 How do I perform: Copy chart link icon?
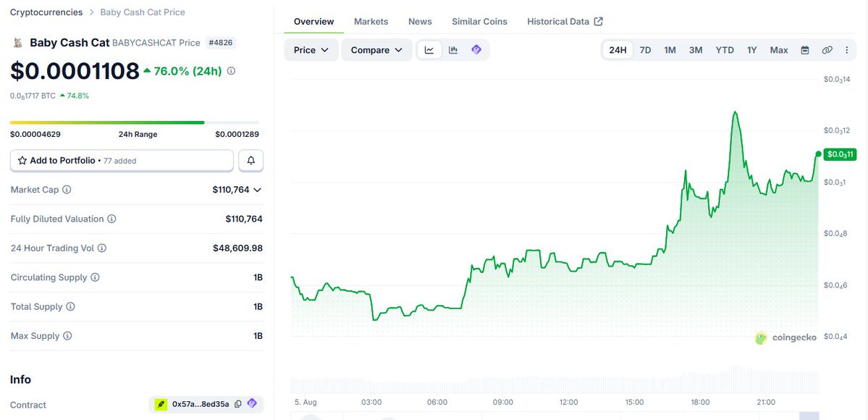pyautogui.click(x=827, y=50)
